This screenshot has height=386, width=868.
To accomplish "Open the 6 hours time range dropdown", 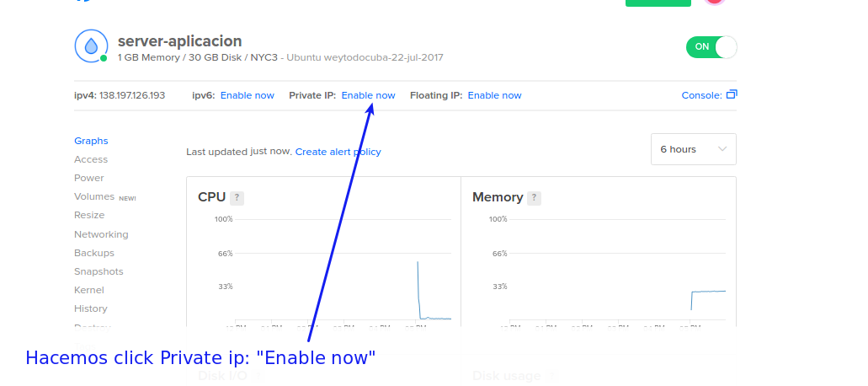I will [693, 149].
